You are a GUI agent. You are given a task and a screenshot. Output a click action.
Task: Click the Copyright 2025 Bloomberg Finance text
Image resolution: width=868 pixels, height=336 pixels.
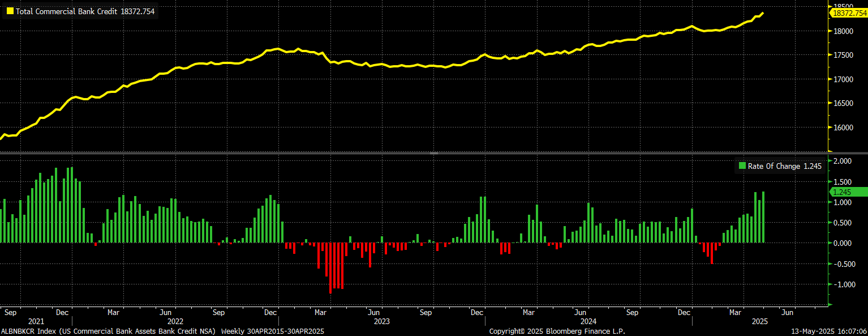click(x=557, y=331)
